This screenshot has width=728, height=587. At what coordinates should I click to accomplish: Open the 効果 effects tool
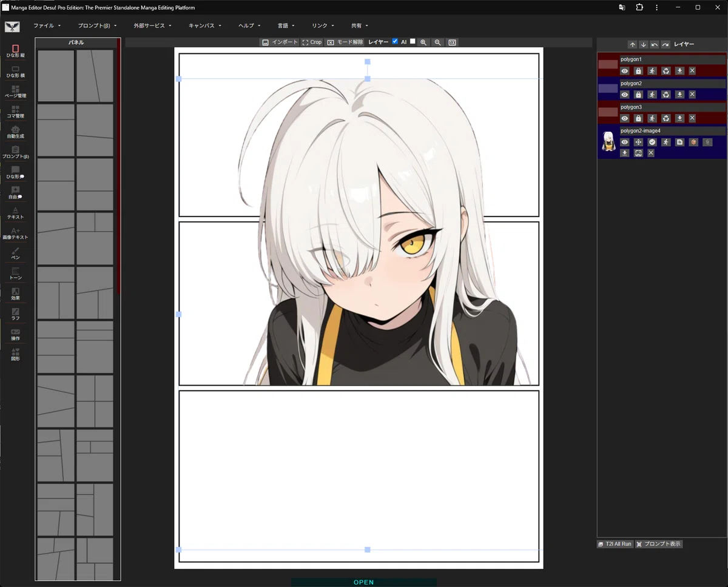point(15,294)
